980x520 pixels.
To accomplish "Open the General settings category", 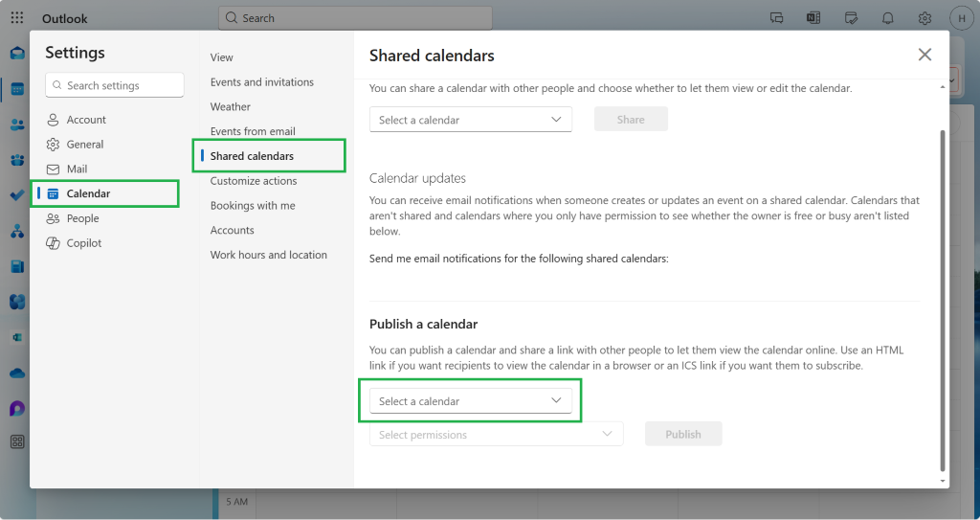I will pos(85,144).
